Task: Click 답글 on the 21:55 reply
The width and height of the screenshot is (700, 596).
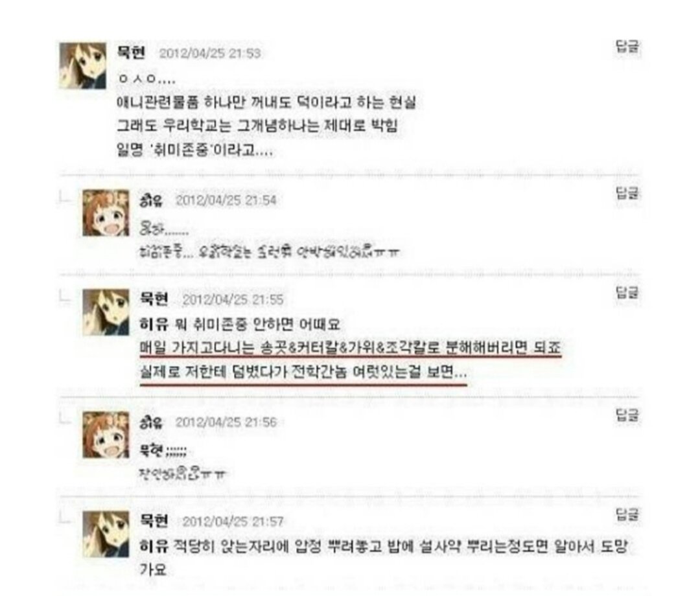Action: coord(627,293)
